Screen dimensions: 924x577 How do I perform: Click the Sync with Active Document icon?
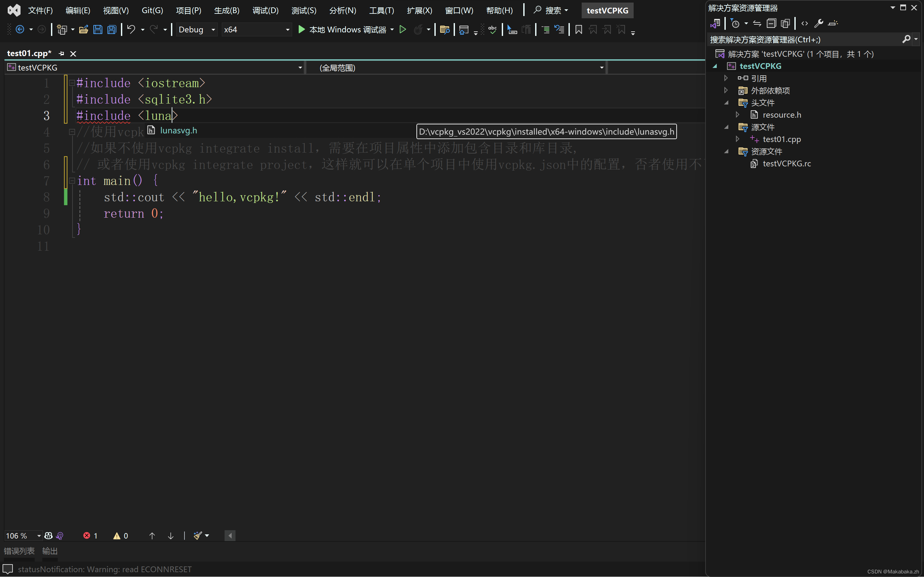(x=757, y=23)
